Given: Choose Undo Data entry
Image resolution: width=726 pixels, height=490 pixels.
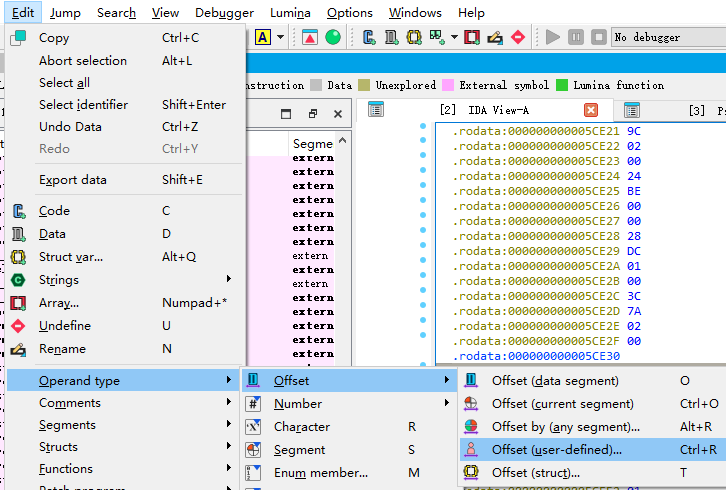Looking at the screenshot, I should point(125,126).
